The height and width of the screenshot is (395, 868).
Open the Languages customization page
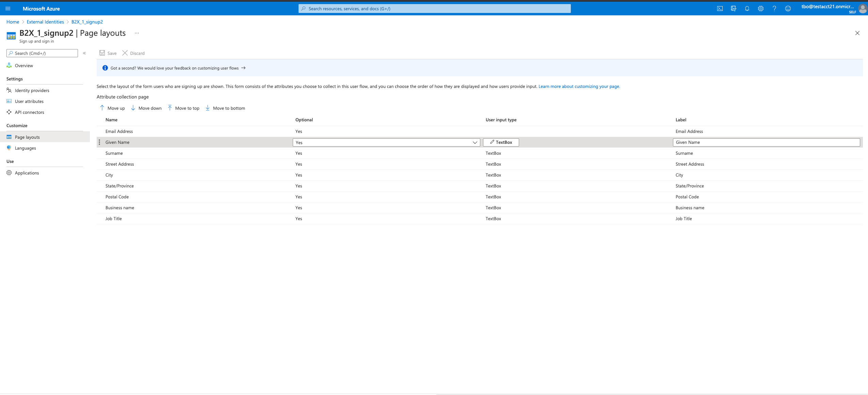click(26, 148)
